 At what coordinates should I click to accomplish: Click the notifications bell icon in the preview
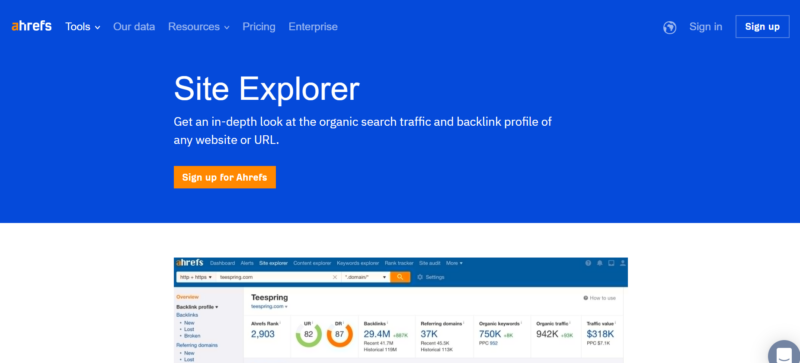[x=599, y=263]
